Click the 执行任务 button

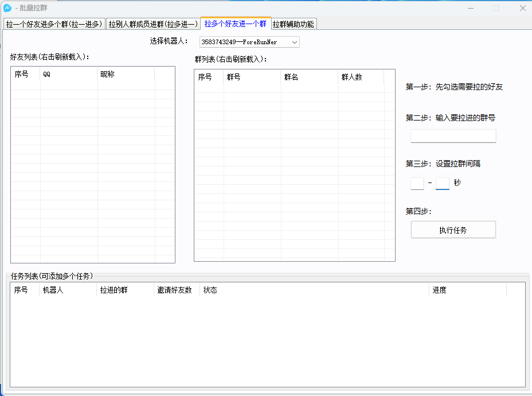(x=453, y=230)
